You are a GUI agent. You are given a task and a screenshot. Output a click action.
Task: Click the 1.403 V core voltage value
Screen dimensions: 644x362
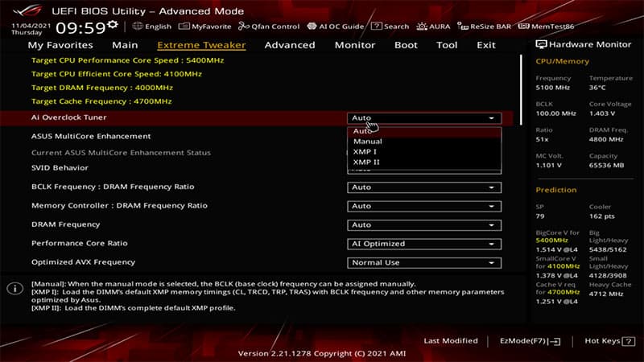point(602,113)
